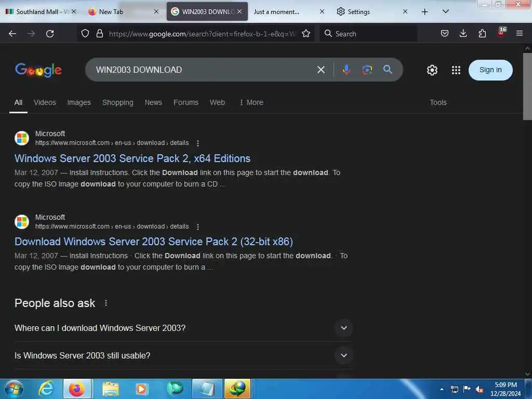Viewport: 532px width, 399px height.
Task: View site security padlock info
Action: coord(99,33)
